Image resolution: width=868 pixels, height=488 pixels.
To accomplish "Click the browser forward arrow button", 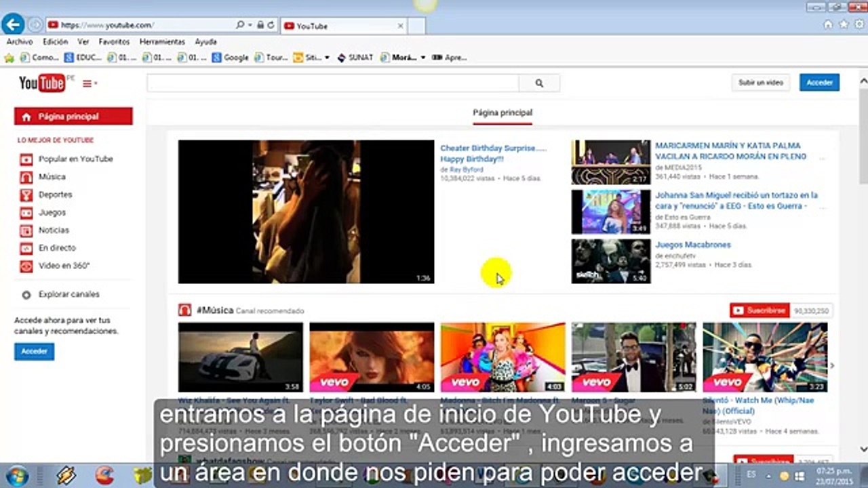I will tap(35, 25).
